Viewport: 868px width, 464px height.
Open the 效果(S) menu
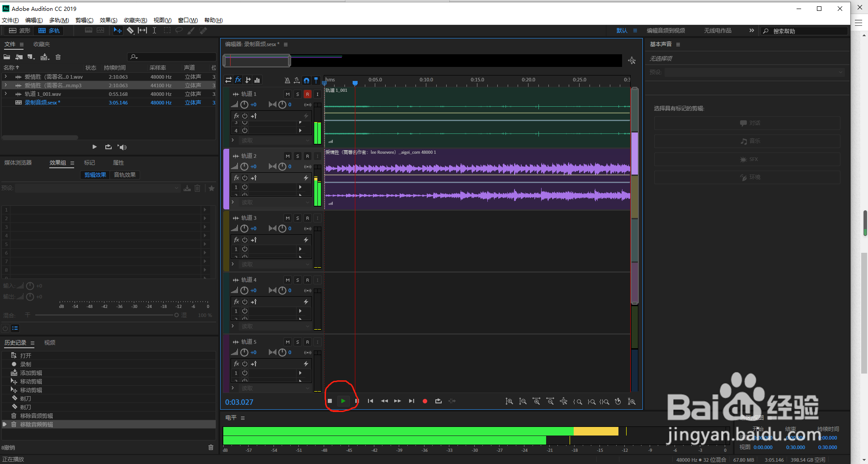tap(108, 20)
